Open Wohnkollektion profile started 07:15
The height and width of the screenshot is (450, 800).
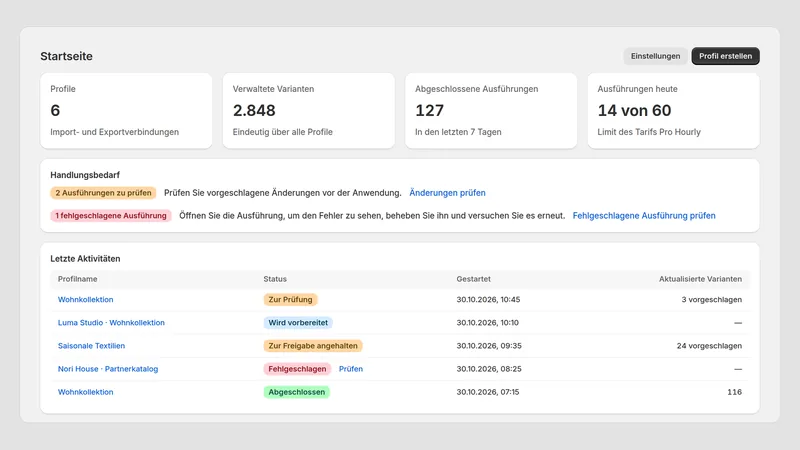[85, 392]
